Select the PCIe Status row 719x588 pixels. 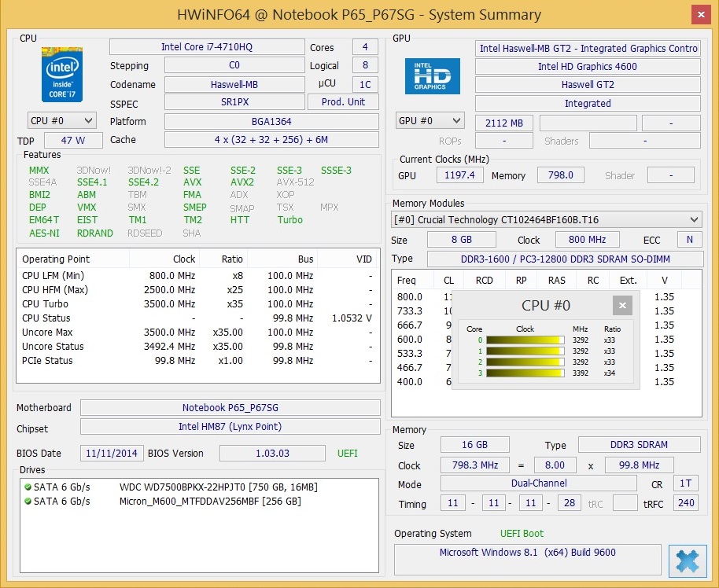pos(197,361)
